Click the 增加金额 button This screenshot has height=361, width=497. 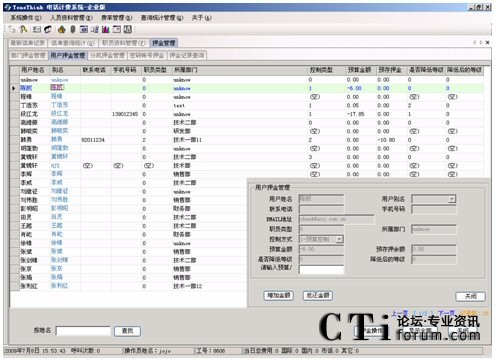point(279,295)
